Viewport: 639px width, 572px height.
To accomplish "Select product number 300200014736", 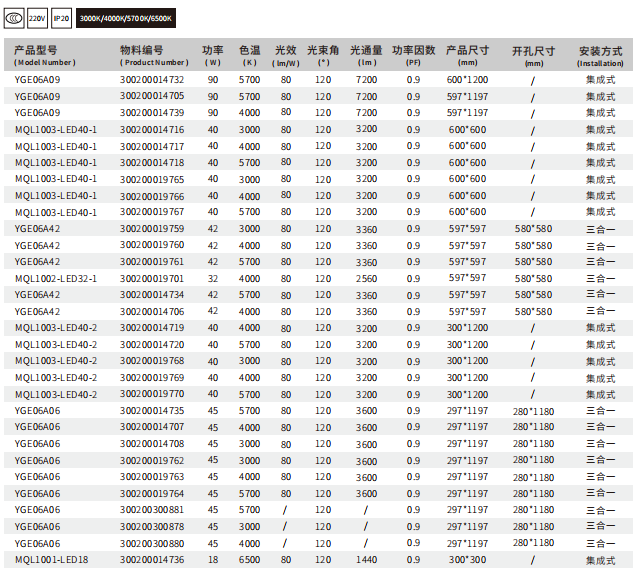I will (x=152, y=560).
